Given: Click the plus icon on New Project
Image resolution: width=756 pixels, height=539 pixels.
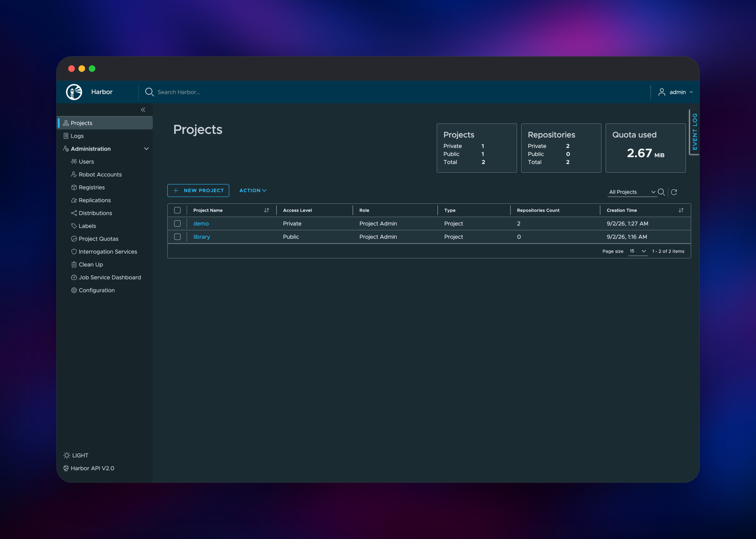Looking at the screenshot, I should 176,191.
